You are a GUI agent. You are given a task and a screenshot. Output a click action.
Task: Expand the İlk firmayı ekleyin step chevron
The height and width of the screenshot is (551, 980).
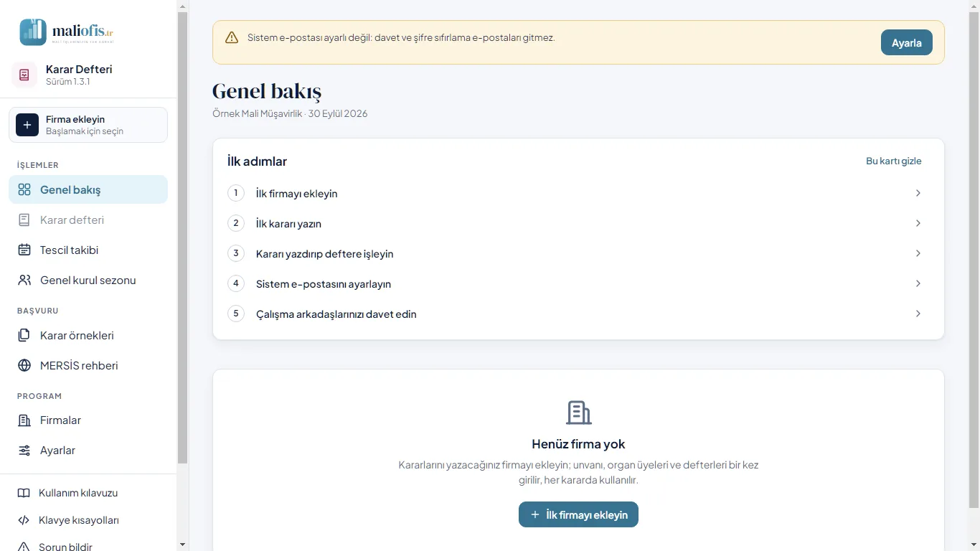tap(918, 193)
